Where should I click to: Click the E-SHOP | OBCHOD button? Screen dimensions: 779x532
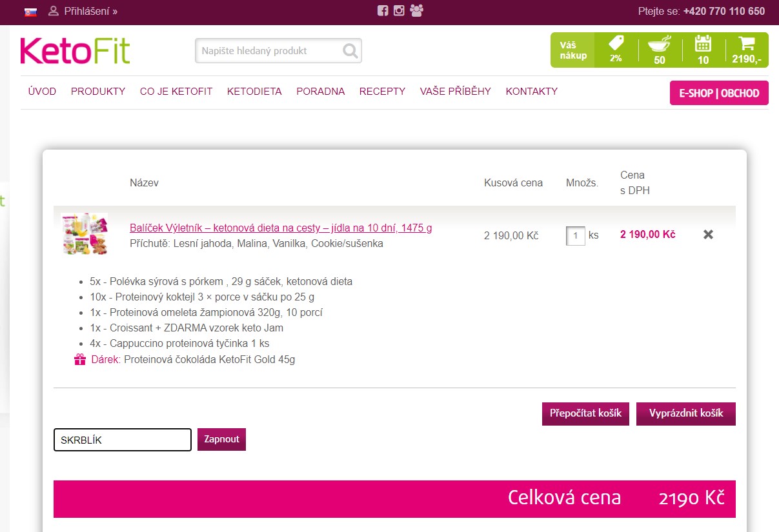point(719,93)
